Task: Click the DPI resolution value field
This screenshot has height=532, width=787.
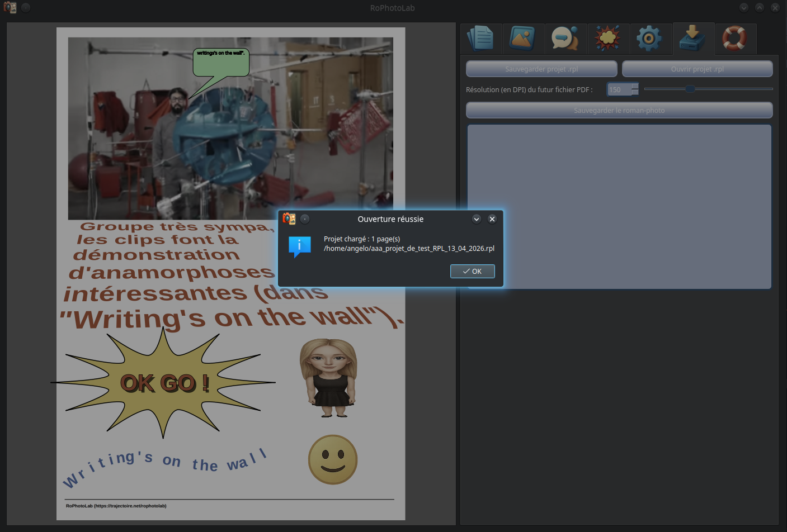Action: (619, 89)
